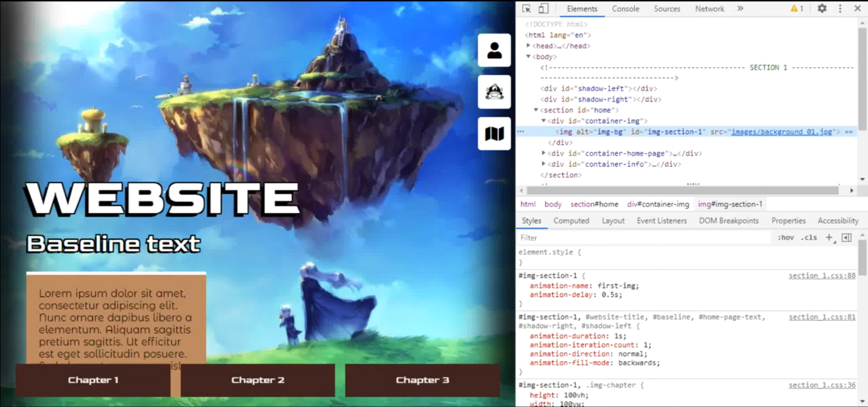This screenshot has width=868, height=407.
Task: Open the Accessibility tab
Action: click(x=838, y=221)
